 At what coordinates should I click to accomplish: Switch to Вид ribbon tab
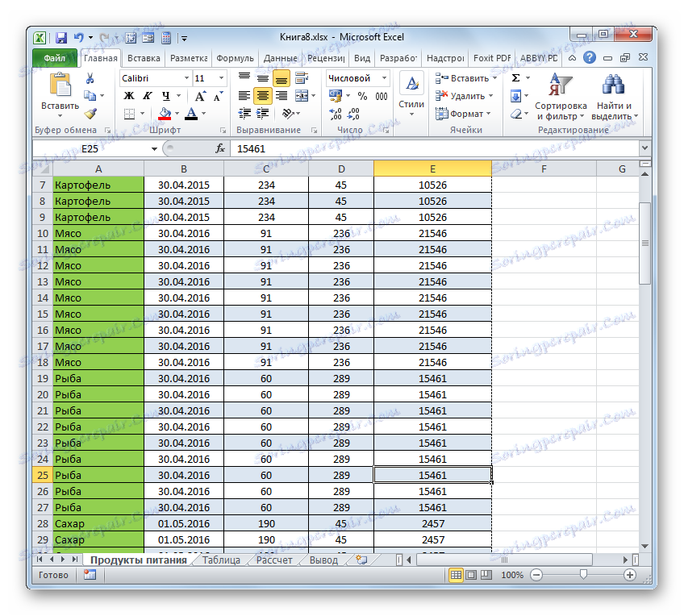pyautogui.click(x=362, y=58)
